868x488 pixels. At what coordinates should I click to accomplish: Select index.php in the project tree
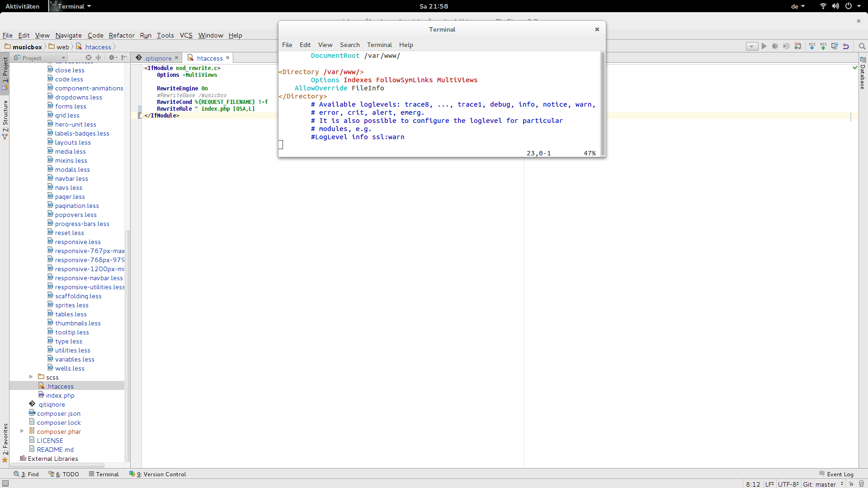(x=60, y=395)
